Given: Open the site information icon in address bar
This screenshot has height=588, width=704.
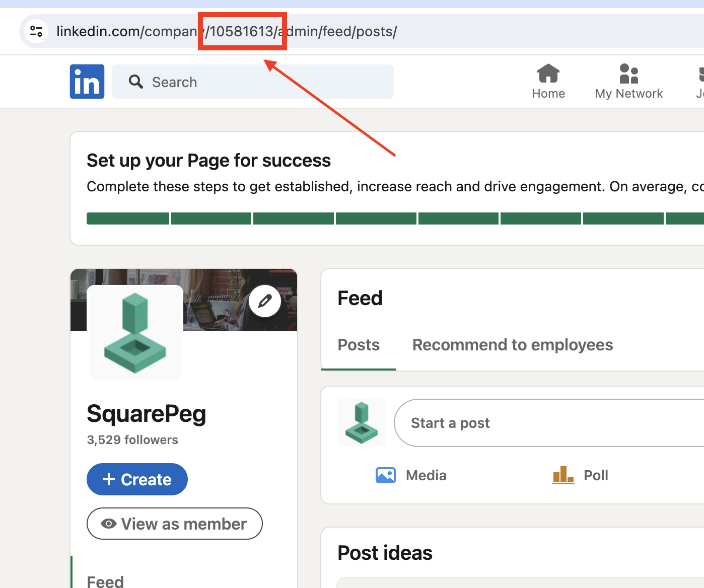Looking at the screenshot, I should click(36, 31).
